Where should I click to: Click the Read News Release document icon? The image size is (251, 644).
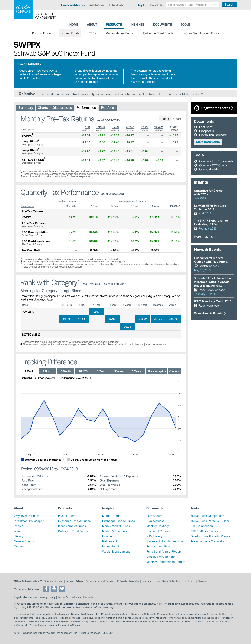tap(195, 290)
